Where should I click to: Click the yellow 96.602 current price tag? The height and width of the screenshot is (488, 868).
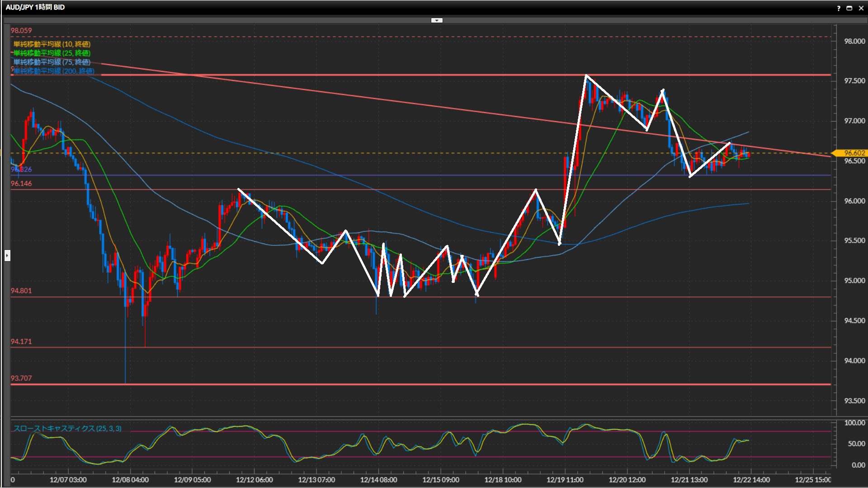[854, 153]
